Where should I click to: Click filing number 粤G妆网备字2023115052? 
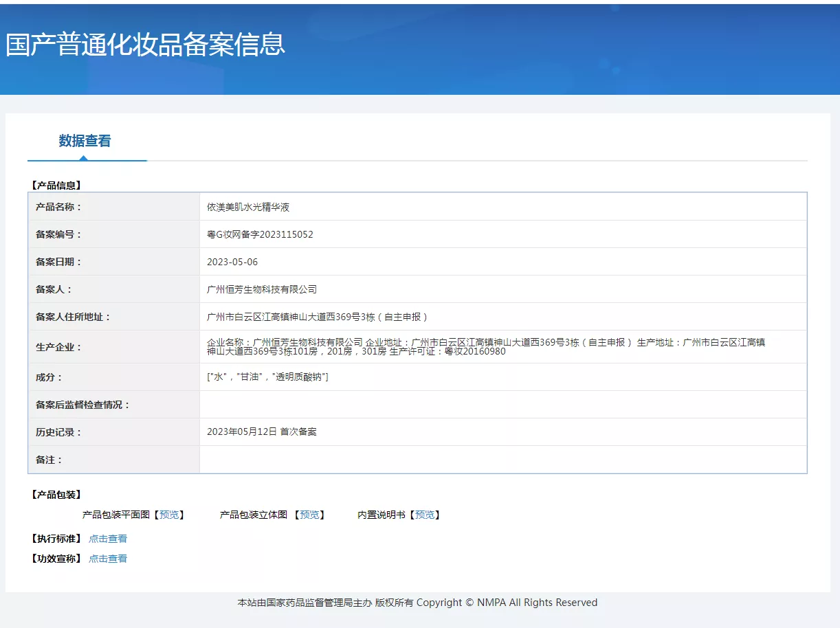click(260, 234)
